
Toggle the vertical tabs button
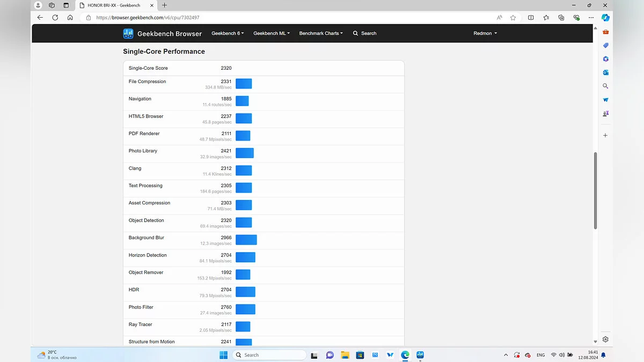tap(66, 5)
